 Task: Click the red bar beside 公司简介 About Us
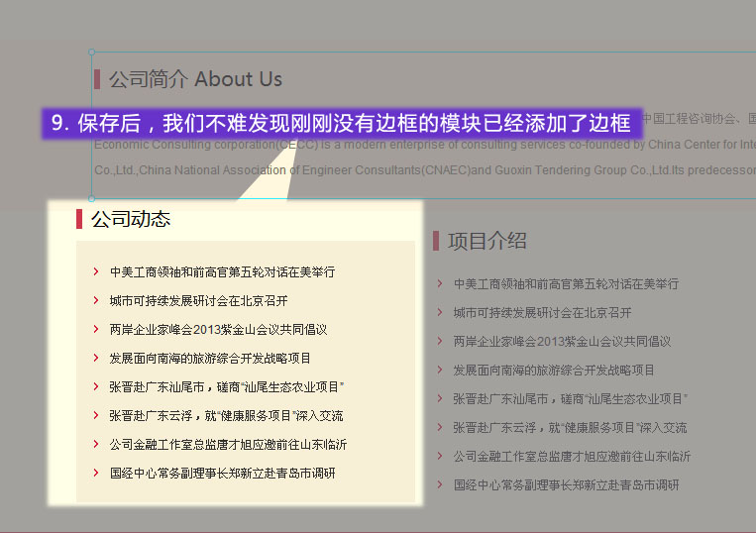click(x=97, y=79)
